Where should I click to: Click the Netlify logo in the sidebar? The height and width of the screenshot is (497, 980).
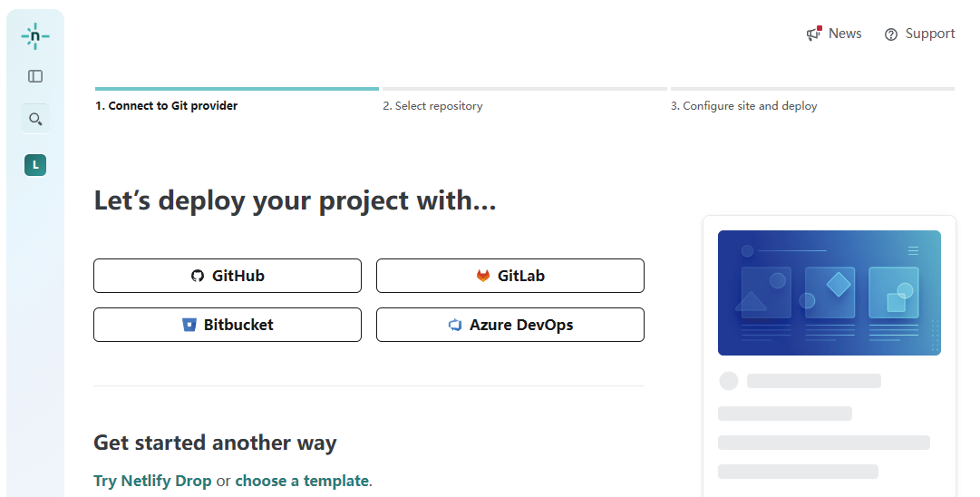[x=35, y=36]
